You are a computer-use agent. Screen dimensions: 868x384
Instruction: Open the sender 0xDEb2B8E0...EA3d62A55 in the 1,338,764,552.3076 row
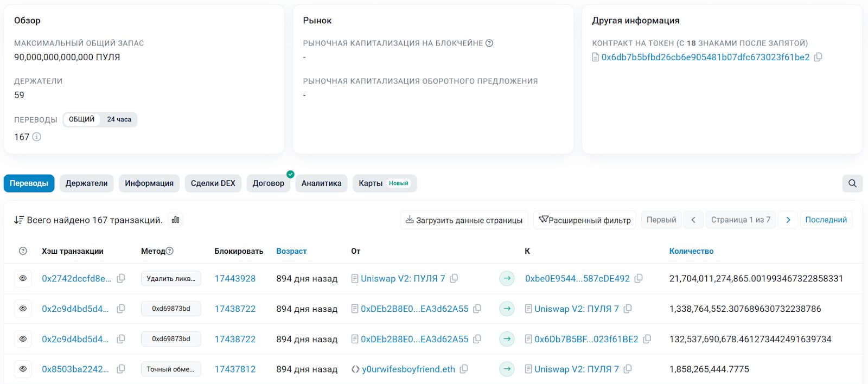click(414, 309)
